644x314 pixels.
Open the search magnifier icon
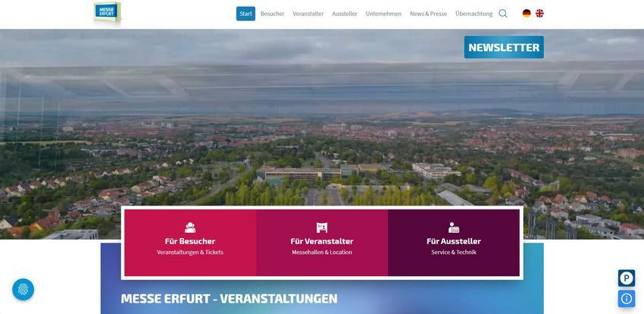click(503, 14)
